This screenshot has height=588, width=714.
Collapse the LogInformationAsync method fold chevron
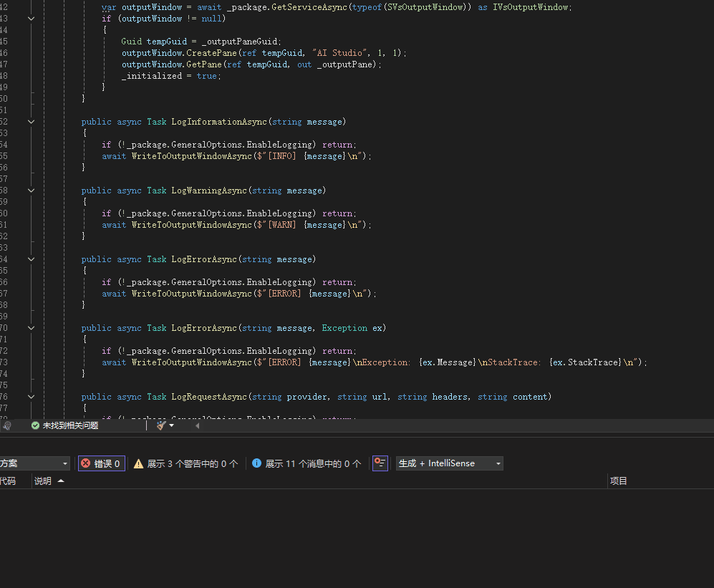pyautogui.click(x=30, y=121)
